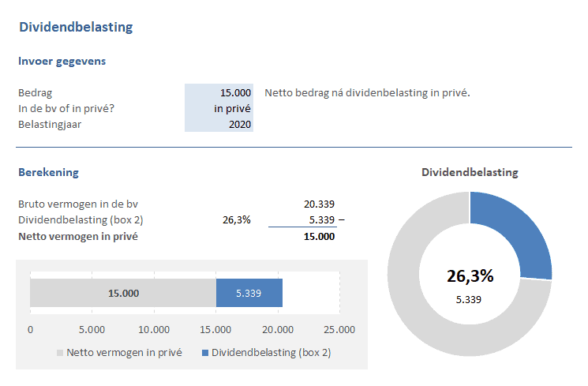Select the bold Netto vermogen result 15.000

point(319,236)
